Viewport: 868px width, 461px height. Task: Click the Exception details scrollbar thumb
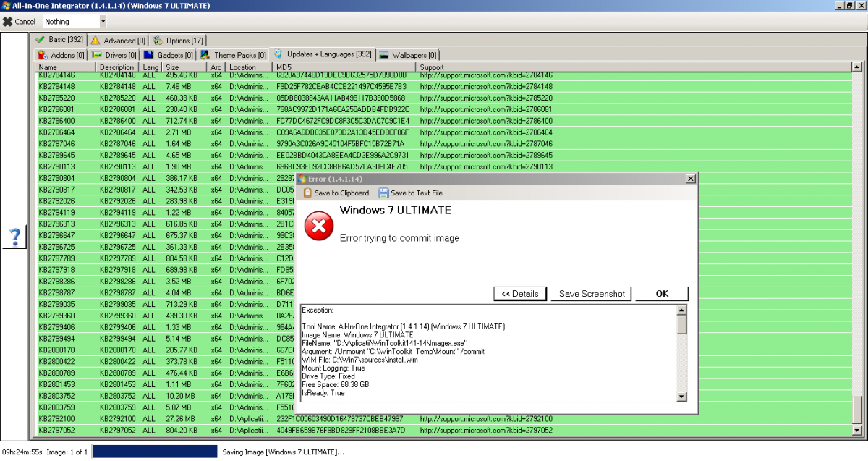[x=682, y=325]
